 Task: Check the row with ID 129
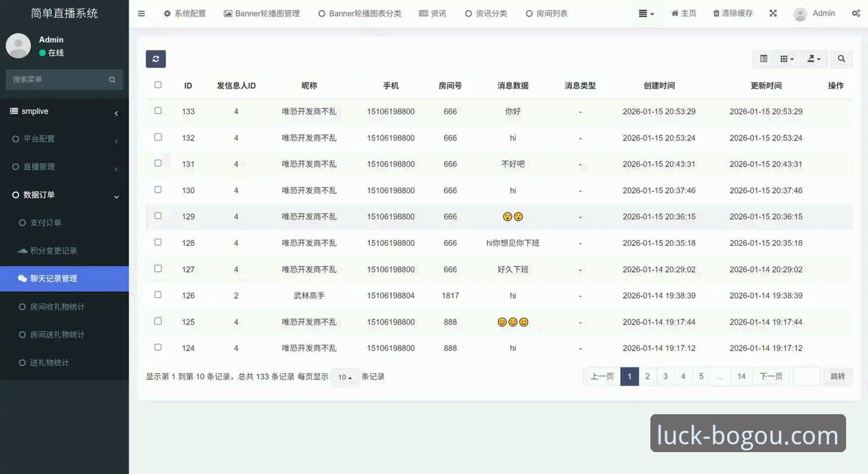click(158, 216)
